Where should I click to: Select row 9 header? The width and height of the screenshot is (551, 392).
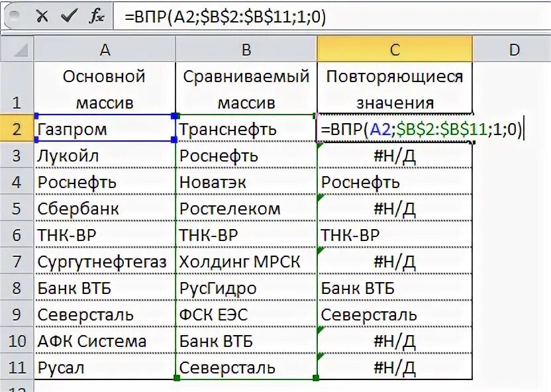17,314
